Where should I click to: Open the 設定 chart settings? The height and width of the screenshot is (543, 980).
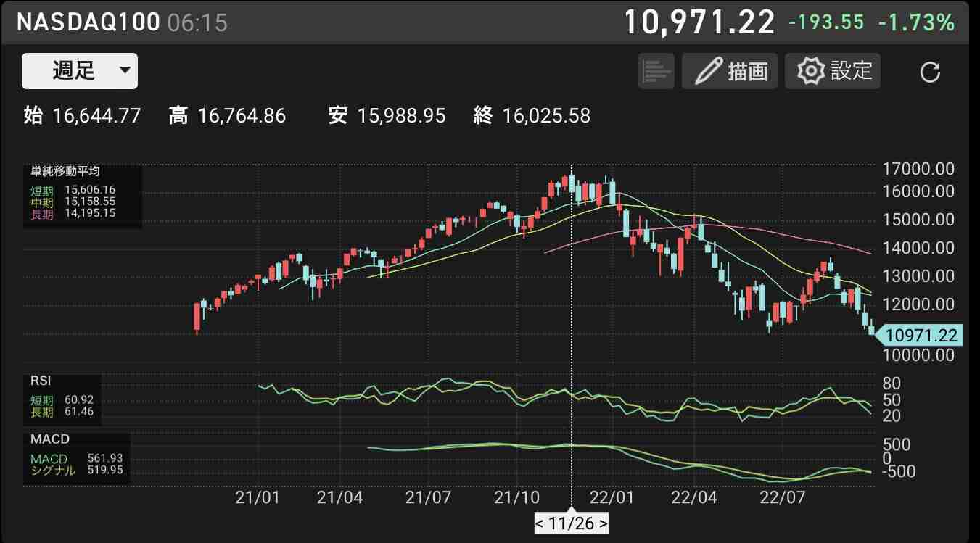click(x=833, y=71)
